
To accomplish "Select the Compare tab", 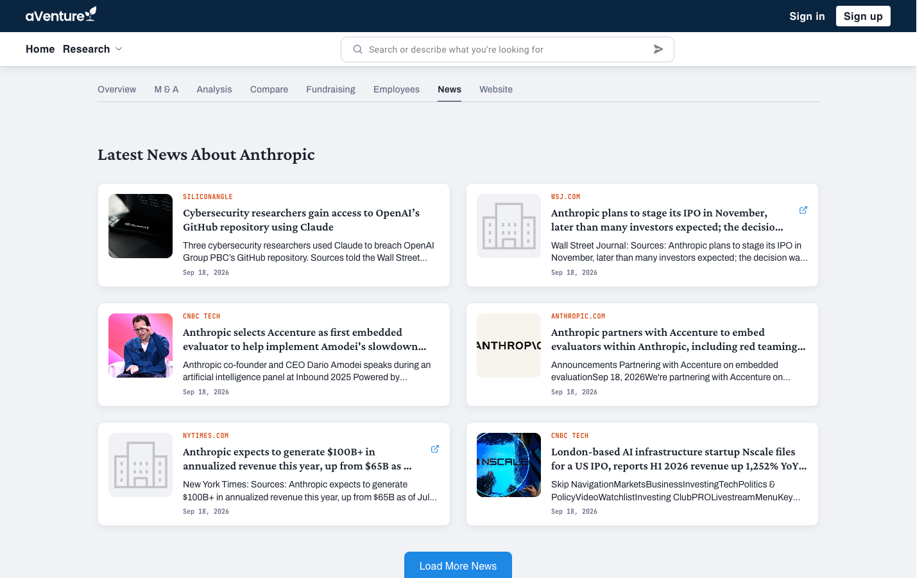I will pyautogui.click(x=269, y=89).
